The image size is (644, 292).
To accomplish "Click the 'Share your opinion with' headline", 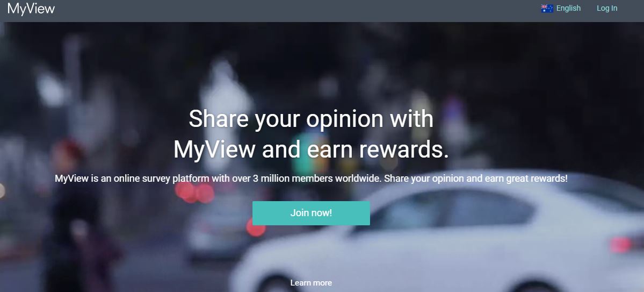I will (x=311, y=118).
